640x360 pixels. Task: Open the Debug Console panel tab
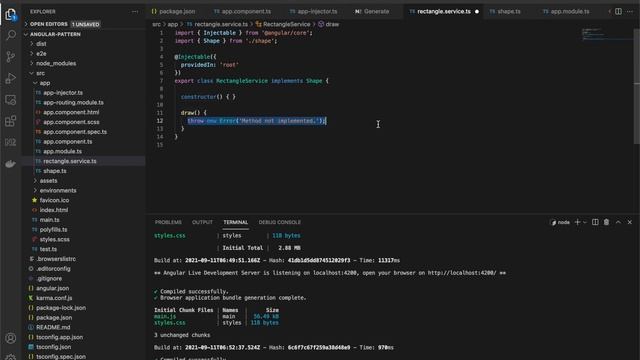click(x=280, y=222)
